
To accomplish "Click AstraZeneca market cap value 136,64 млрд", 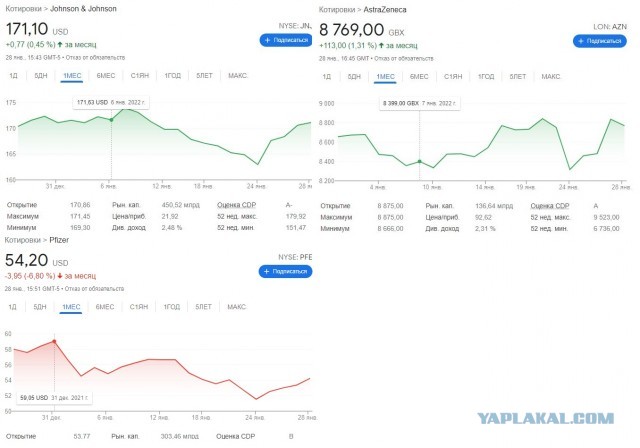I will (x=494, y=206).
